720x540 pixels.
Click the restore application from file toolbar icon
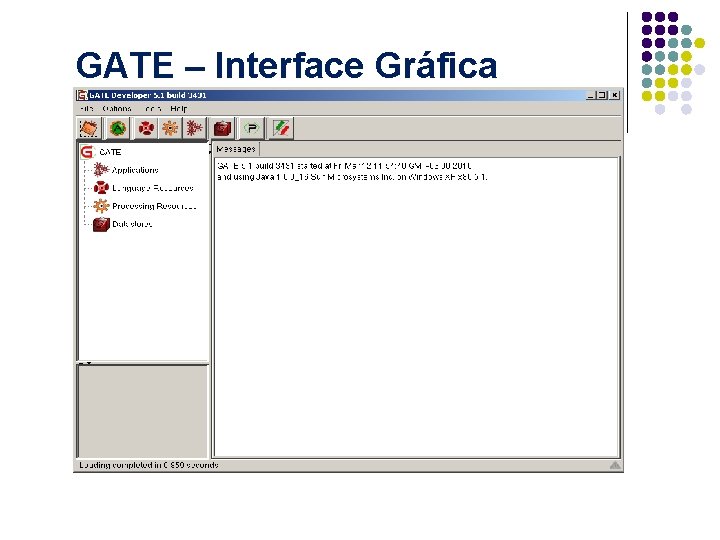88,128
